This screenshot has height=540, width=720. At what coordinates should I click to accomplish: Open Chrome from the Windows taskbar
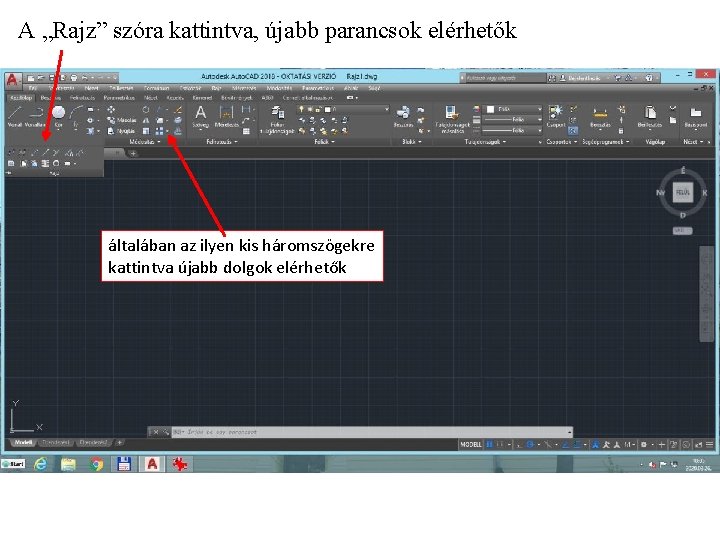(96, 464)
